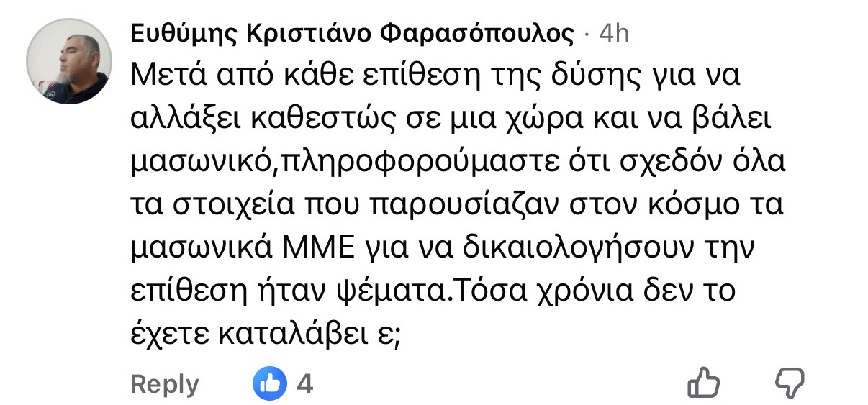Image resolution: width=868 pixels, height=405 pixels.
Task: Open the commenter's profile picture
Action: point(69,62)
